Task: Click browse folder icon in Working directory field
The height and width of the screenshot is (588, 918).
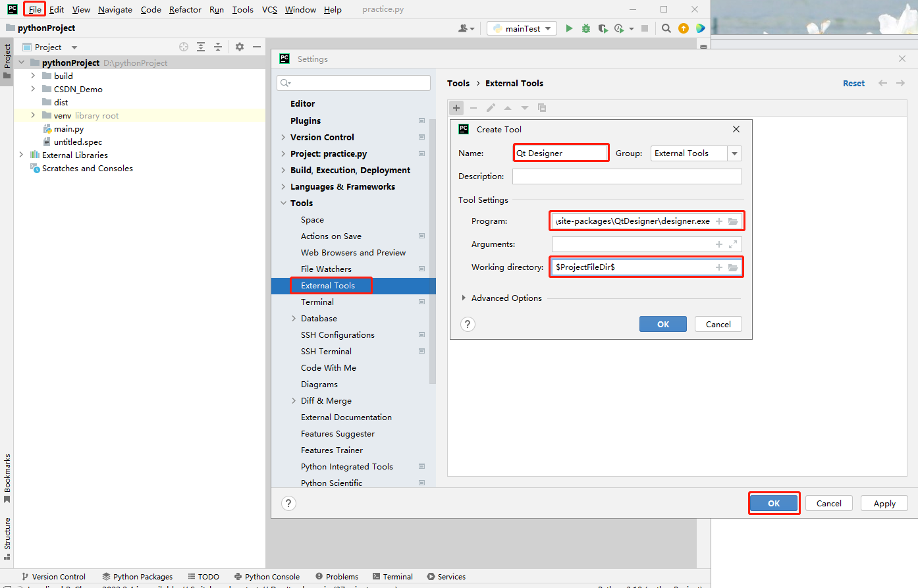Action: coord(733,267)
